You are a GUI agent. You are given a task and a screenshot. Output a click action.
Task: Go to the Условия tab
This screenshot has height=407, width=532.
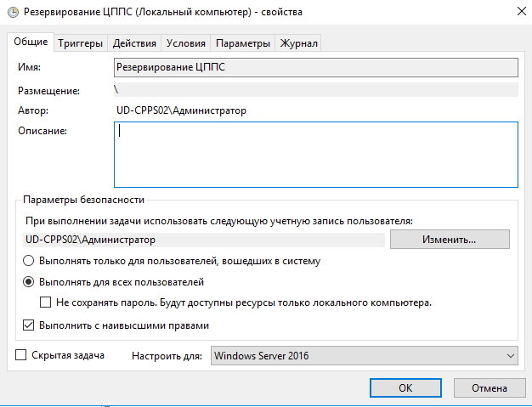(x=186, y=43)
